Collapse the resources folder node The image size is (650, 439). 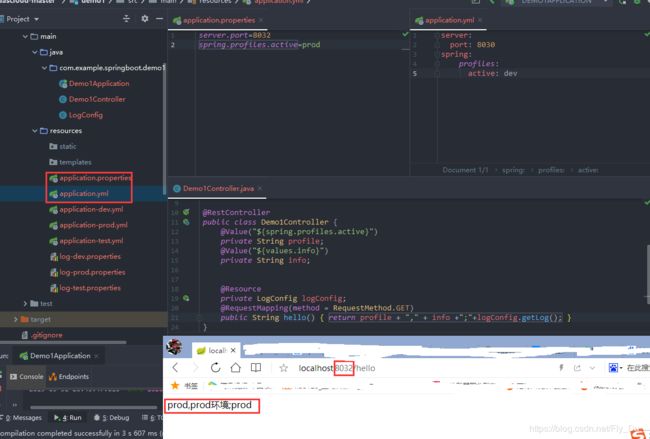pyautogui.click(x=35, y=131)
